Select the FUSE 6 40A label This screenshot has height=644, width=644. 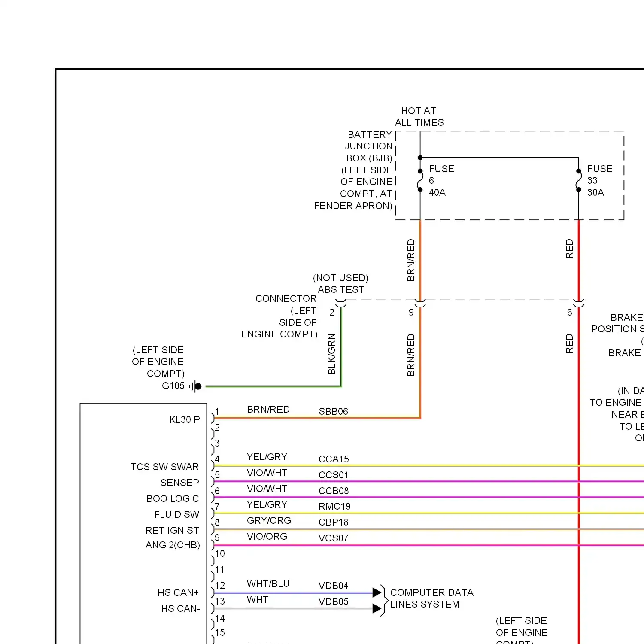441,181
